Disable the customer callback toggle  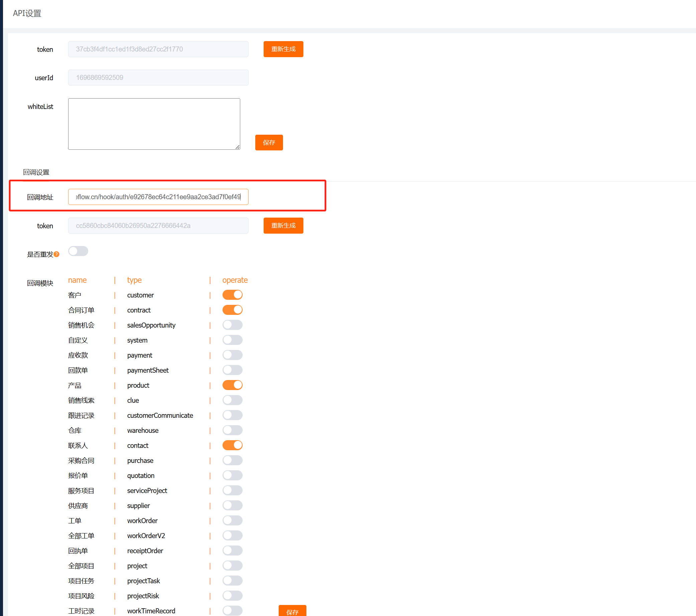point(232,295)
